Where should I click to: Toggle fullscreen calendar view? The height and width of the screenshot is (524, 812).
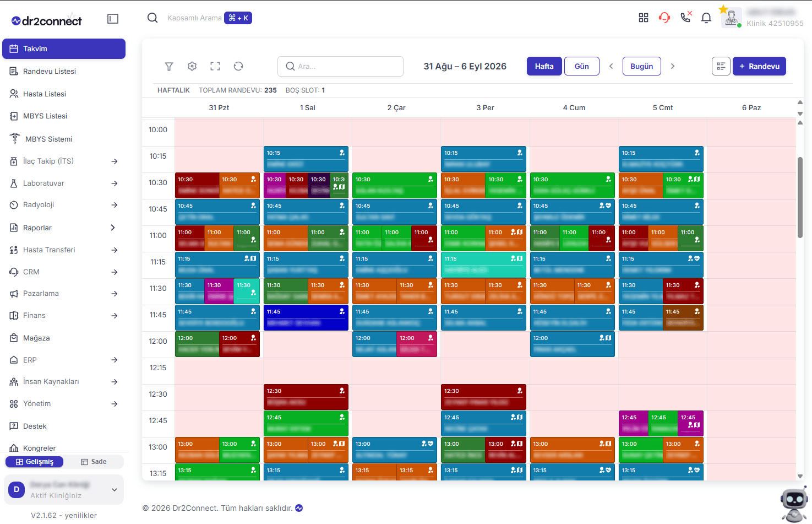215,66
